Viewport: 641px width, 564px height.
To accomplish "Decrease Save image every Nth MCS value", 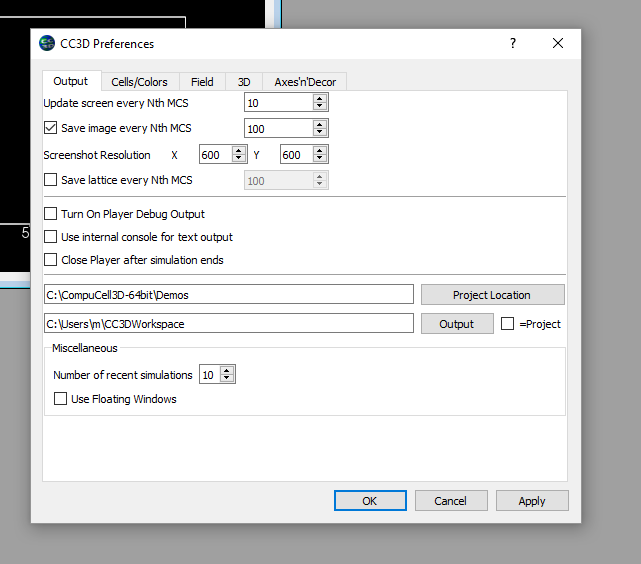I will (320, 132).
